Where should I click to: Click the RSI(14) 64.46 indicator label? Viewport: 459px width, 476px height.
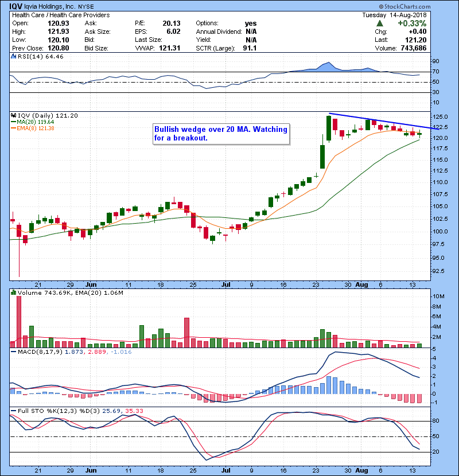(x=40, y=56)
